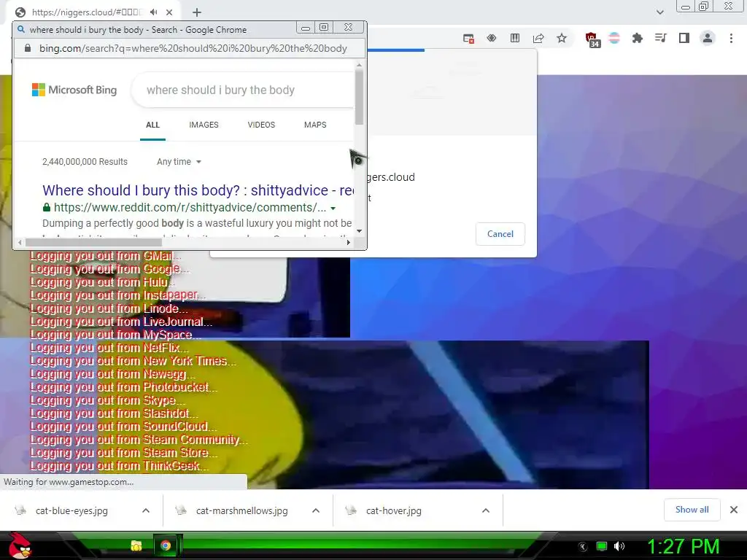Click 'Logging you out from NetFlix' line

[109, 348]
